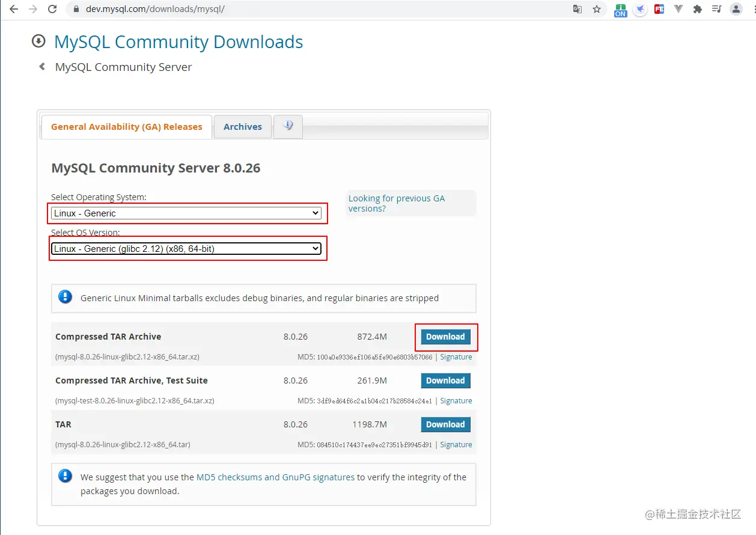Open the extensions puzzle piece menu
The width and height of the screenshot is (756, 535).
[698, 9]
